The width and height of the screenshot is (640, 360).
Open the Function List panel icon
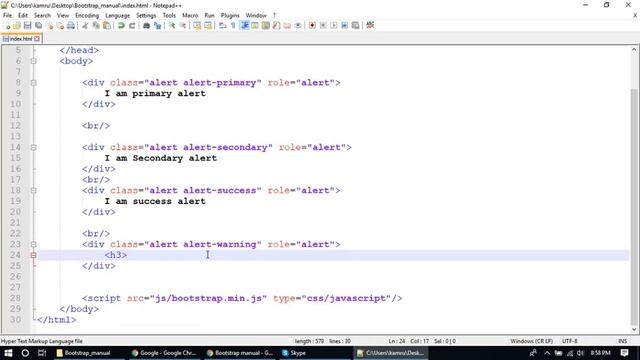point(276,25)
